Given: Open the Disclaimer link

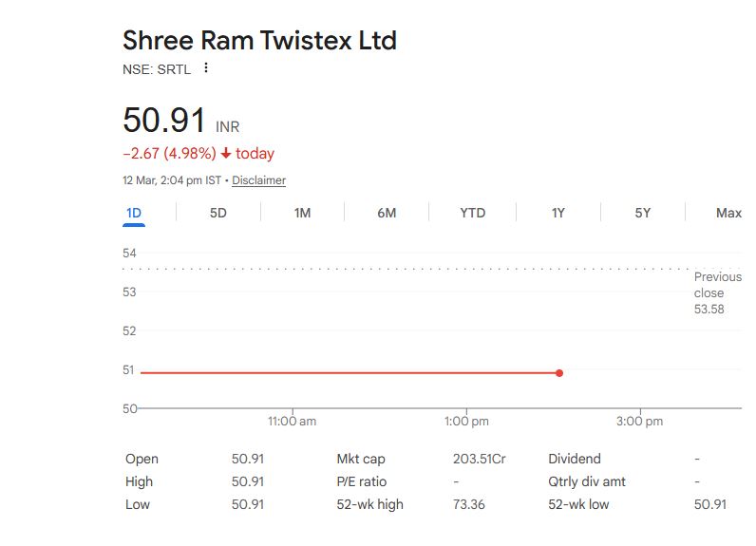Looking at the screenshot, I should tap(258, 180).
